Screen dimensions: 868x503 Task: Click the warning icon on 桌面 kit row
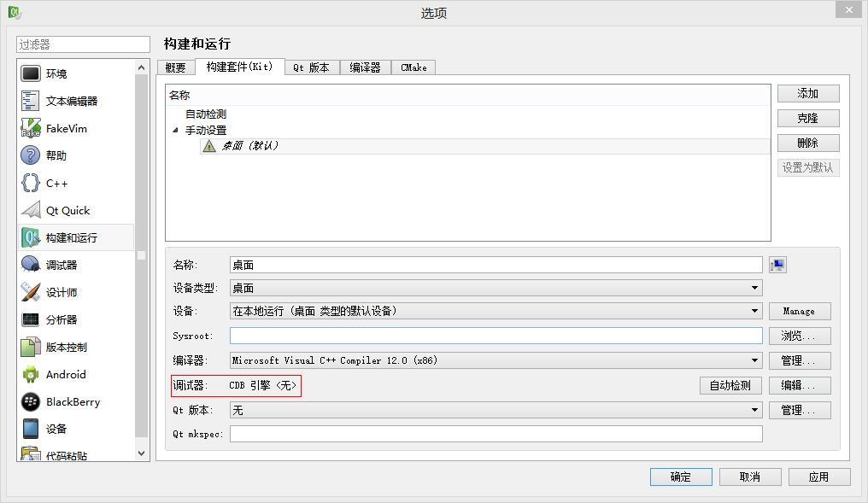tap(209, 146)
